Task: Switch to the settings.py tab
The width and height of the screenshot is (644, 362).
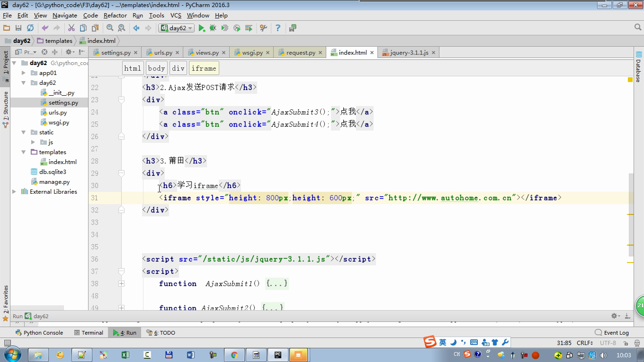Action: coord(116,53)
